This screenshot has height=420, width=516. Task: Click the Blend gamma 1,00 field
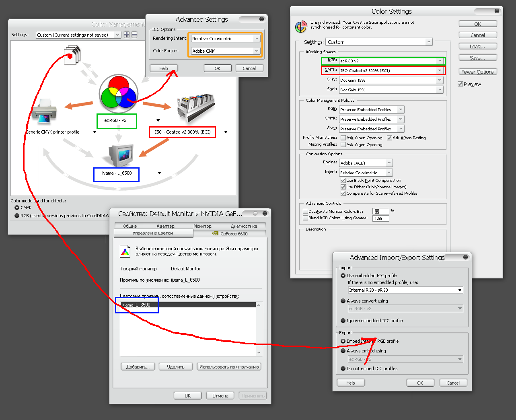[381, 218]
